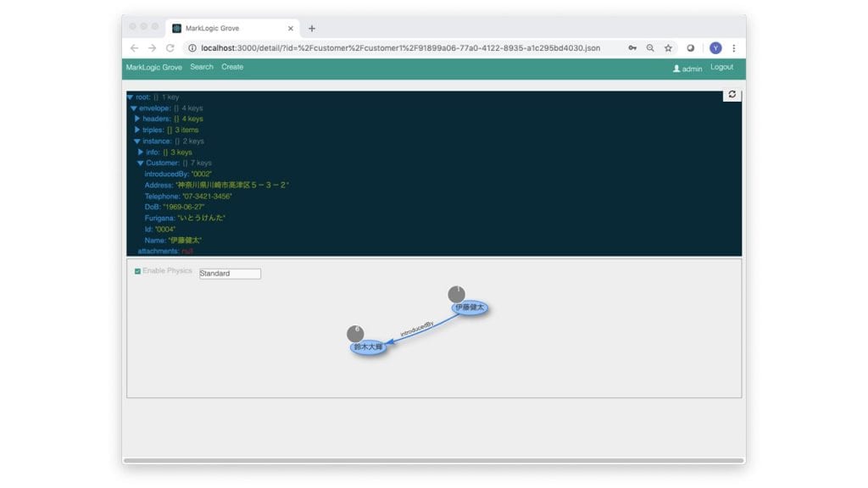Collapse the Customer object node
The image size is (868, 488).
(x=141, y=163)
